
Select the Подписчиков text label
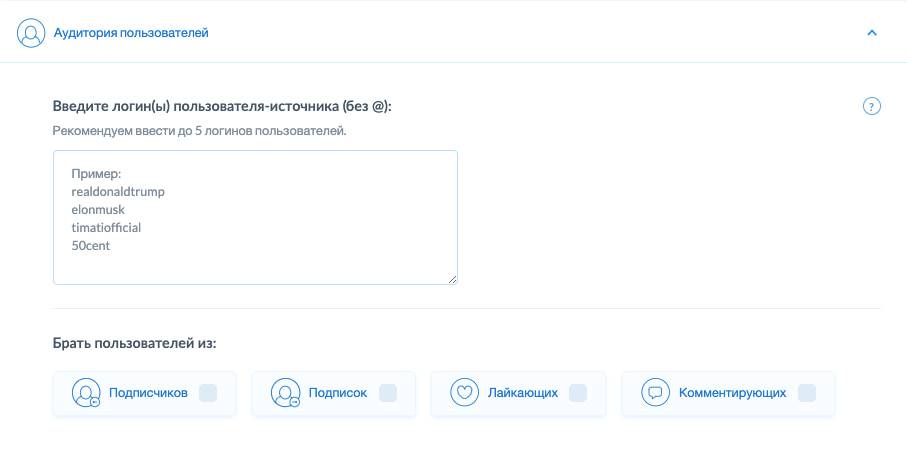click(x=148, y=393)
